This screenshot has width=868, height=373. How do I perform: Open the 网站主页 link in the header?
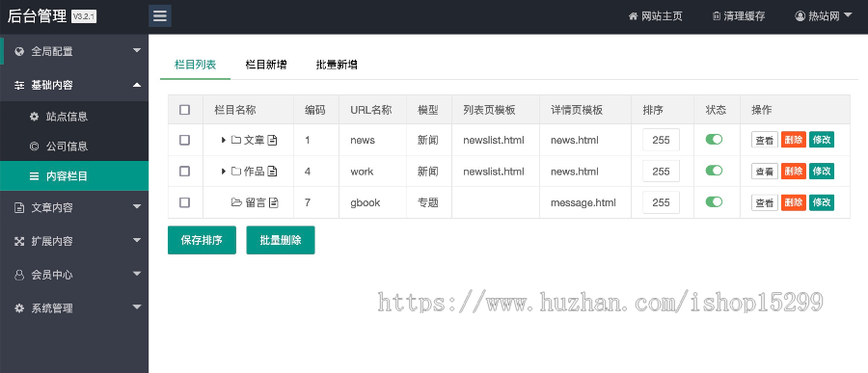(x=656, y=16)
